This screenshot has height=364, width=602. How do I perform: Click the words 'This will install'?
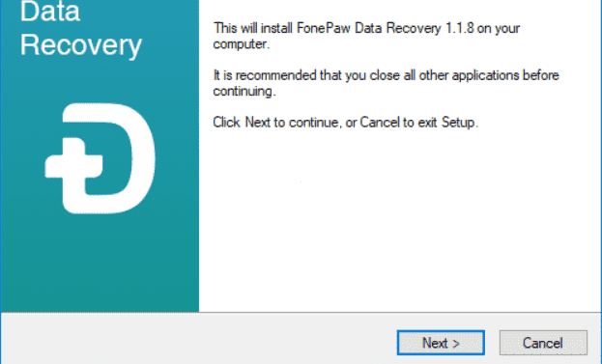pos(253,28)
